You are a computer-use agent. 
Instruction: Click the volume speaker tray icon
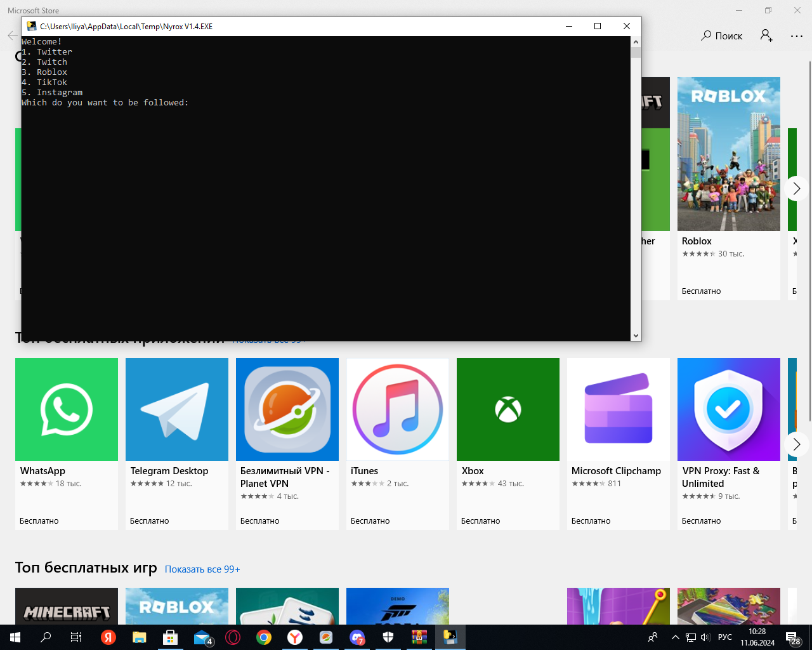click(x=705, y=637)
